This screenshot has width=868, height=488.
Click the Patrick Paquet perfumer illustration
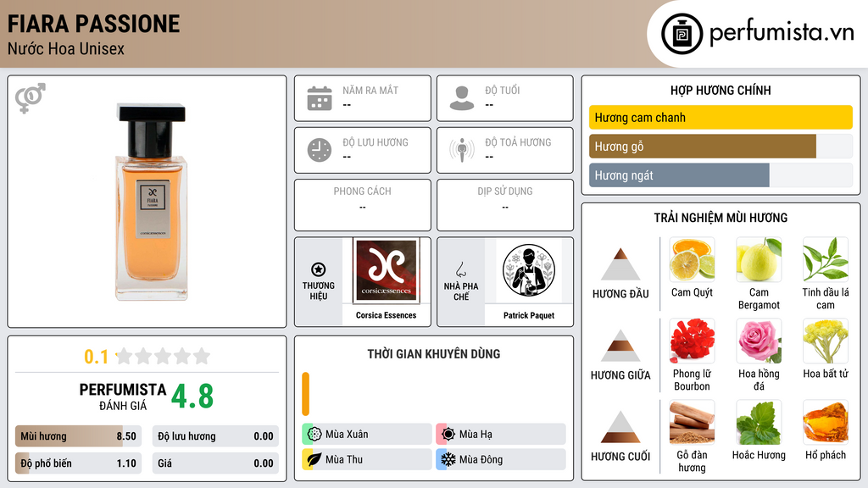coord(529,270)
